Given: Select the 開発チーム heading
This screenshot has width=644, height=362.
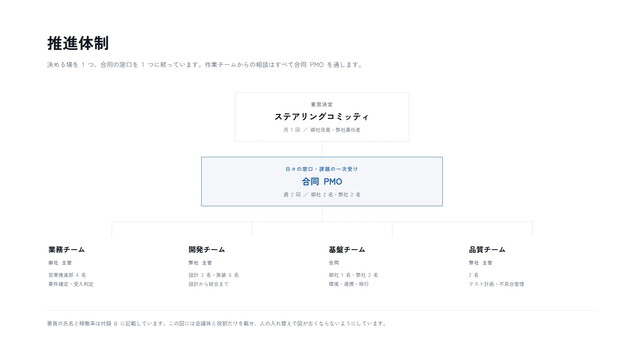Looking at the screenshot, I should tap(207, 250).
